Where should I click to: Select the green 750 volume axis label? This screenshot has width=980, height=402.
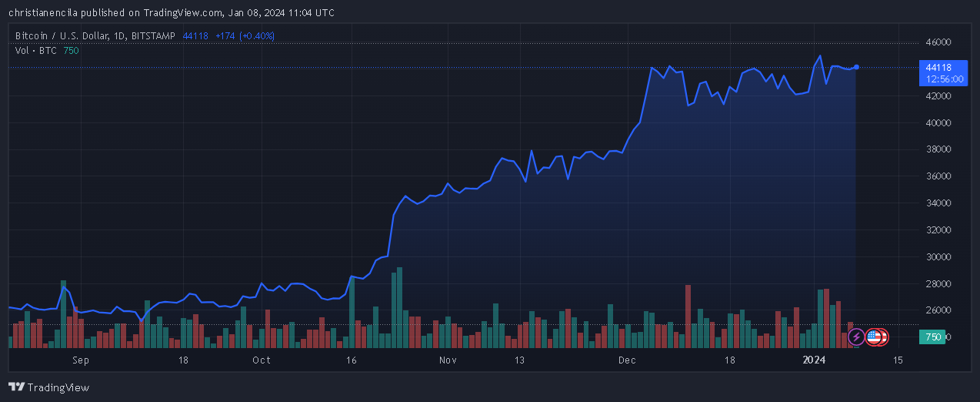932,337
